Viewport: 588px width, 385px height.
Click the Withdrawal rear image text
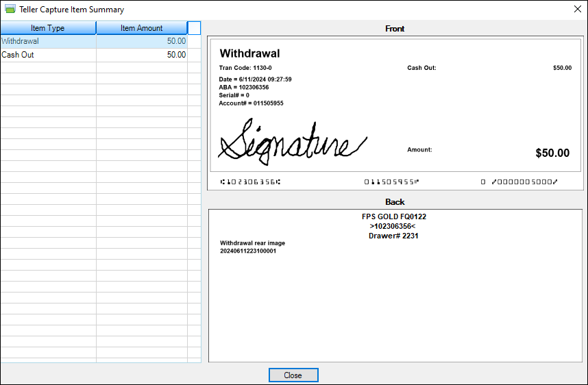(252, 243)
